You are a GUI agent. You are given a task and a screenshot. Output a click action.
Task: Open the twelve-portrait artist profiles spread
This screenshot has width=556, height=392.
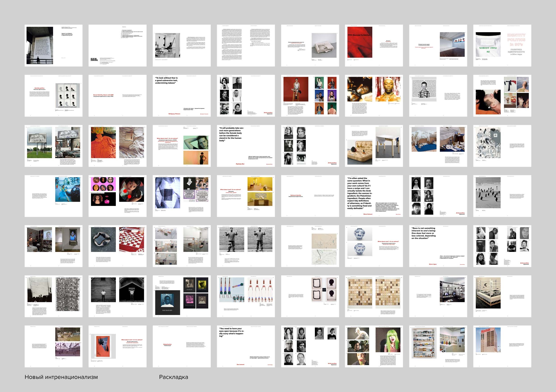point(502,246)
